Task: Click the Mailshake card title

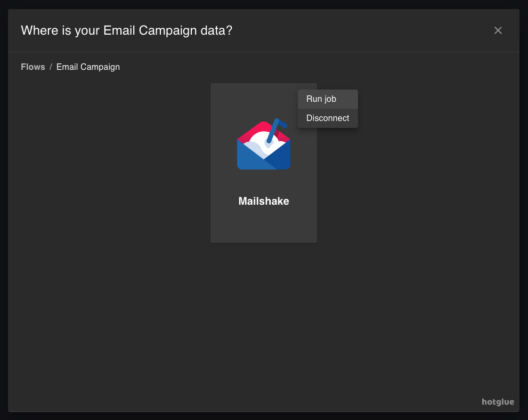Action: (x=264, y=201)
